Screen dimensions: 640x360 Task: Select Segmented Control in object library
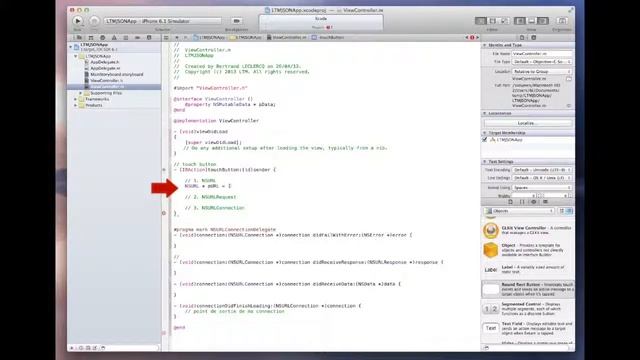coord(528,309)
